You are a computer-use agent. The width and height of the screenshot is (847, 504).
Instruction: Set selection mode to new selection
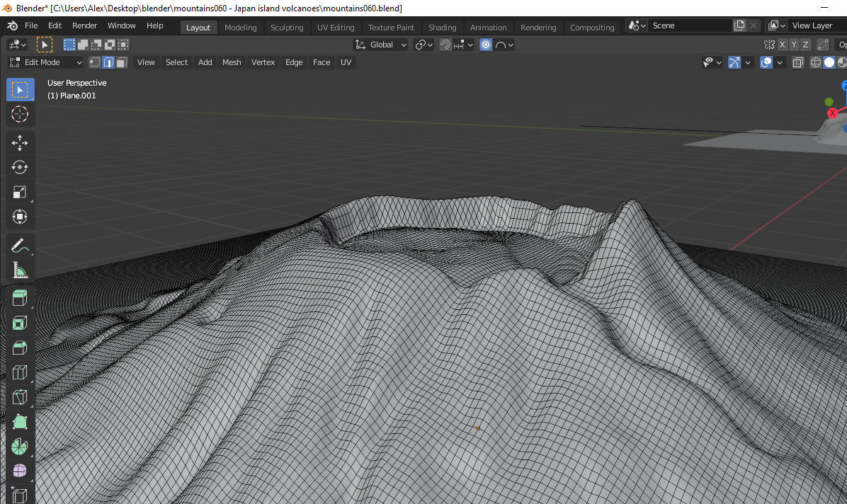(x=69, y=45)
